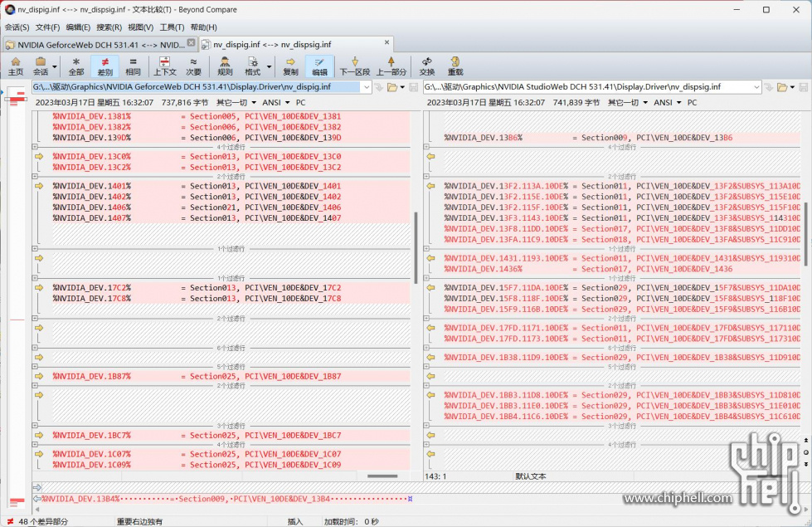Toggle 差别 show differences filter
The height and width of the screenshot is (527, 812).
tap(105, 66)
